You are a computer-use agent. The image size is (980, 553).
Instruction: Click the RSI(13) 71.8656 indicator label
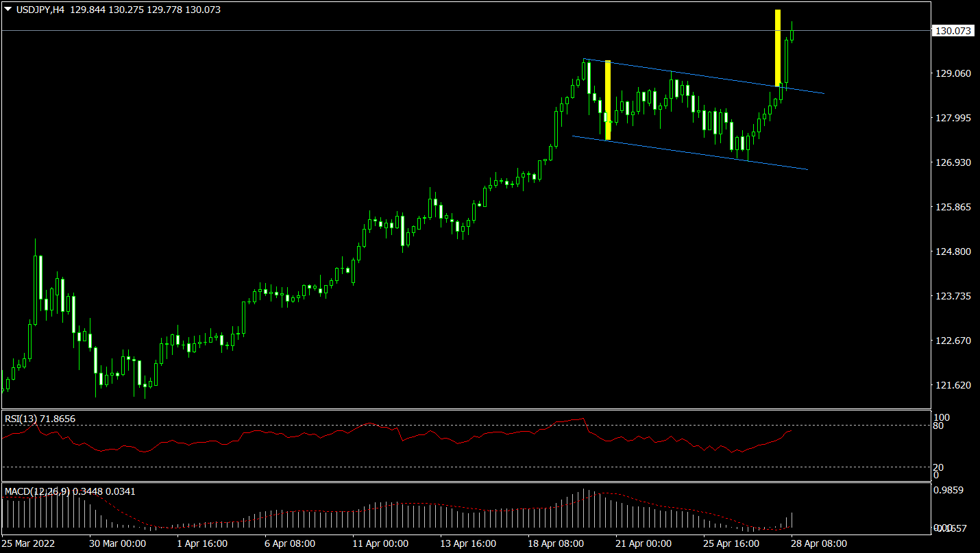pos(40,419)
